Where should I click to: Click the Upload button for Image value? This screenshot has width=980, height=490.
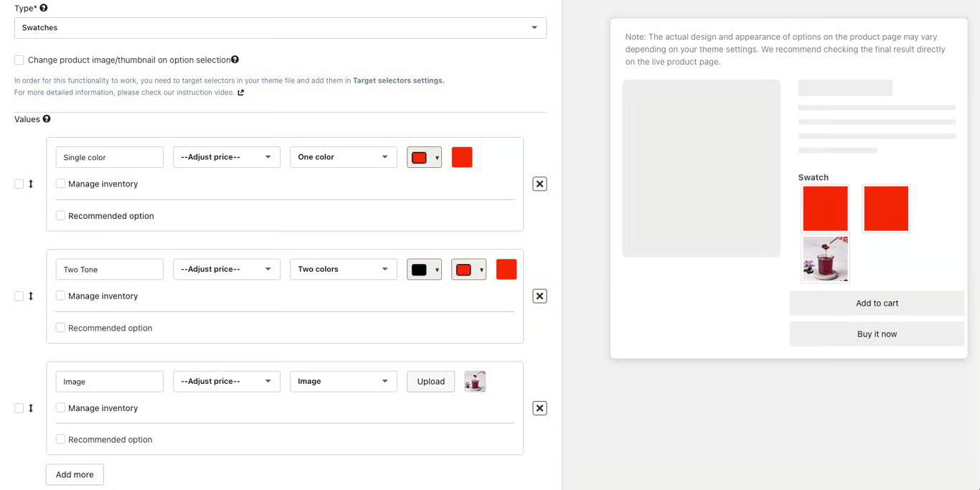click(x=430, y=382)
